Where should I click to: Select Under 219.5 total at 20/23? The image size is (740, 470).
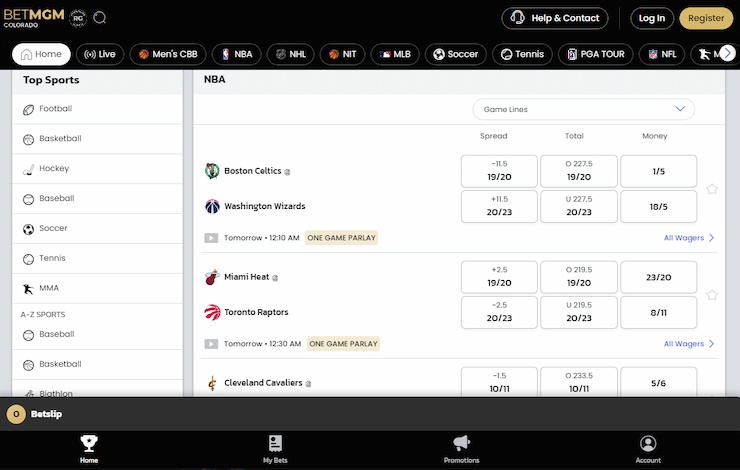click(x=579, y=312)
